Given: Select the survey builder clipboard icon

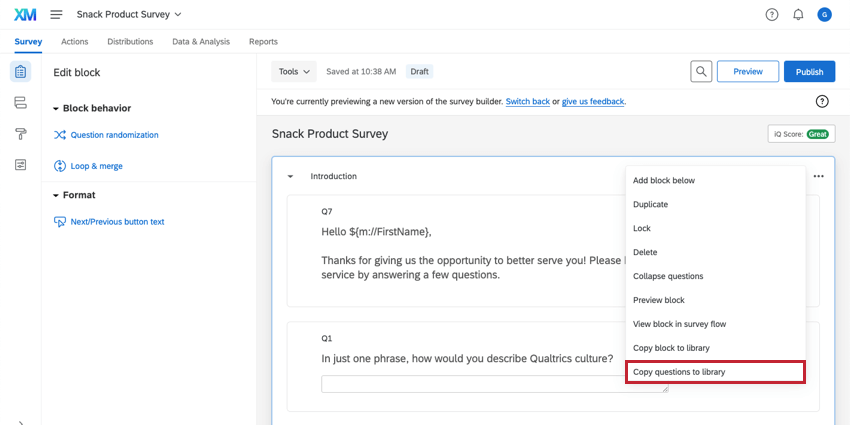Looking at the screenshot, I should [x=21, y=72].
